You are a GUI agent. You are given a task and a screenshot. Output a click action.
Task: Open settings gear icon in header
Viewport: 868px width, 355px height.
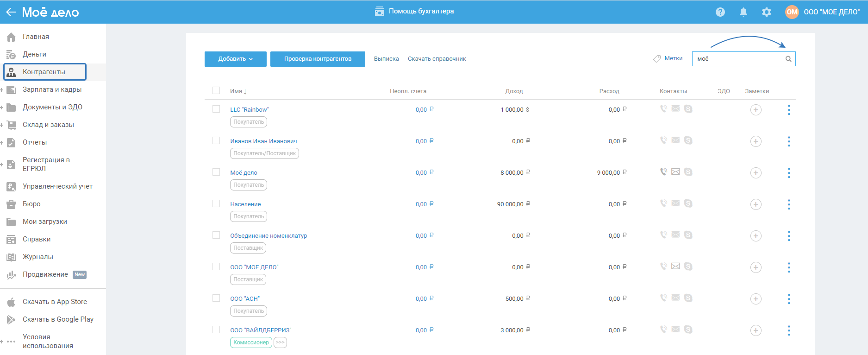[x=766, y=12]
